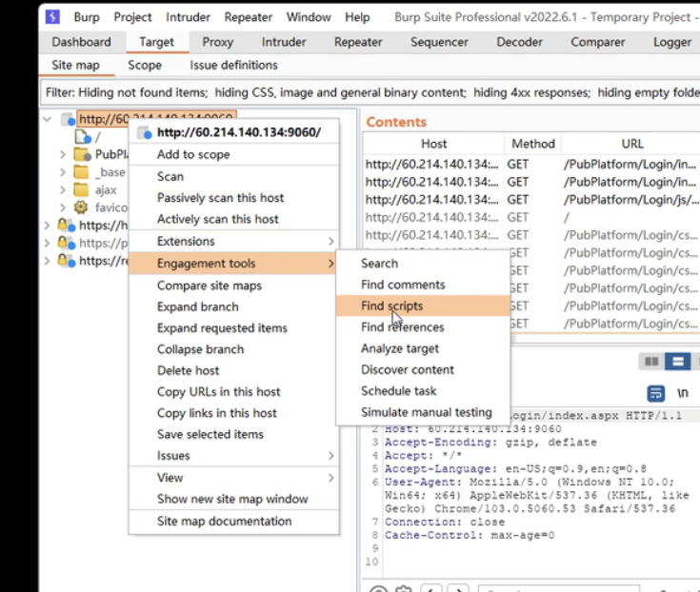This screenshot has height=592, width=700.
Task: Select Show new site map window
Action: (234, 499)
